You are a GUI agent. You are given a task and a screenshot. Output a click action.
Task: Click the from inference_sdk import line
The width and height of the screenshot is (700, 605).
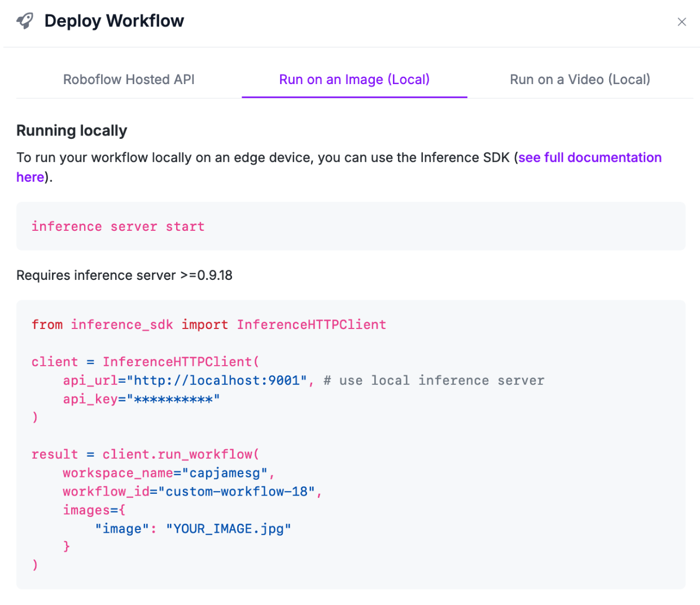(x=209, y=325)
